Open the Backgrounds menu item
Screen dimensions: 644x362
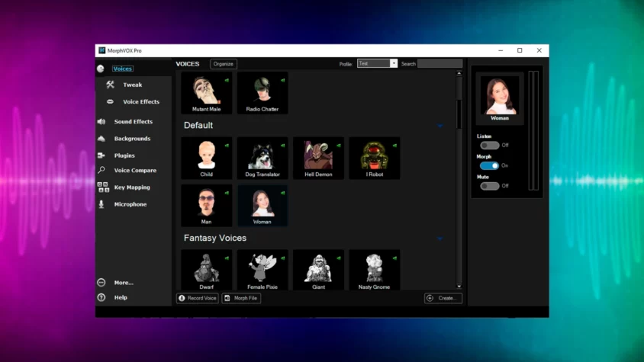[x=132, y=139]
